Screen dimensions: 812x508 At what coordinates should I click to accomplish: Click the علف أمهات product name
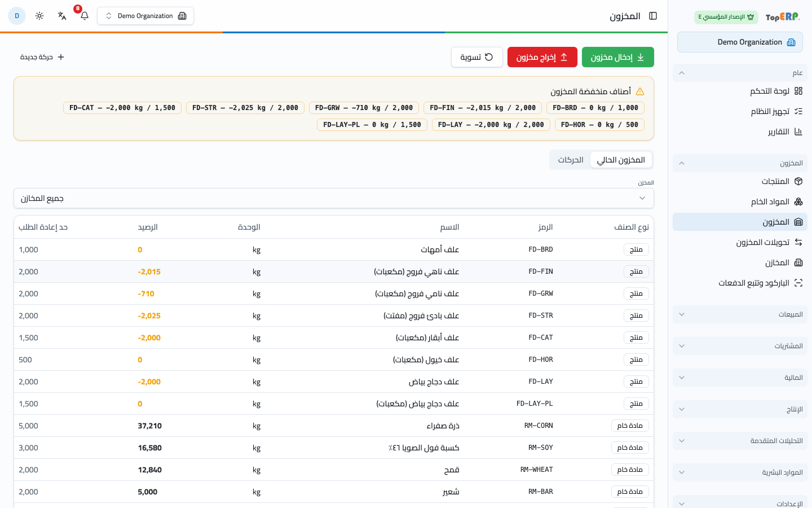tap(440, 249)
